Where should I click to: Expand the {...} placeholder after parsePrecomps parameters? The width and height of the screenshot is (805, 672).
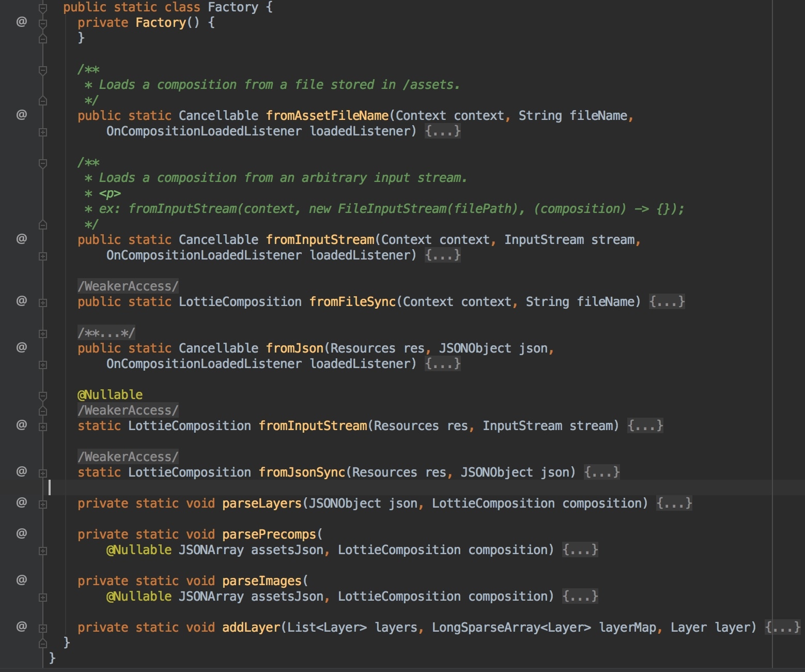[580, 550]
